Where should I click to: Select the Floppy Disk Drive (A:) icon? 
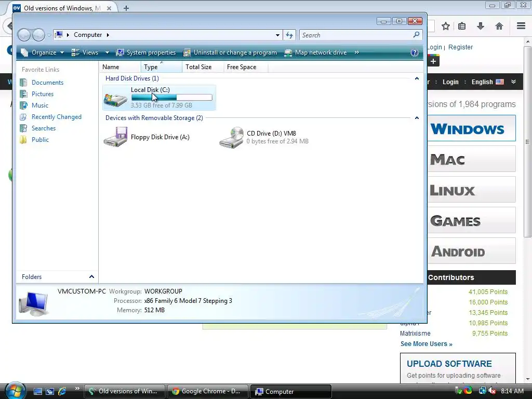point(115,137)
